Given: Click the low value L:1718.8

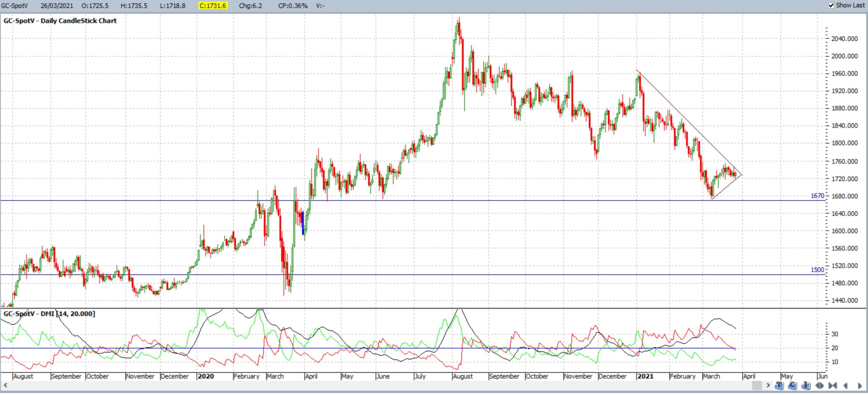Looking at the screenshot, I should [173, 6].
